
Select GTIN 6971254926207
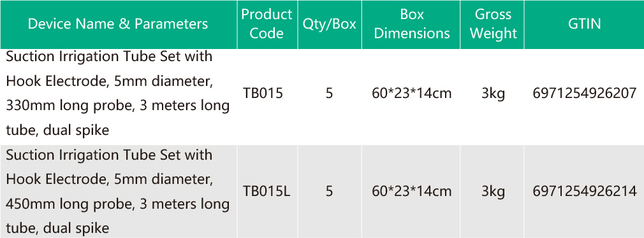[x=585, y=94]
